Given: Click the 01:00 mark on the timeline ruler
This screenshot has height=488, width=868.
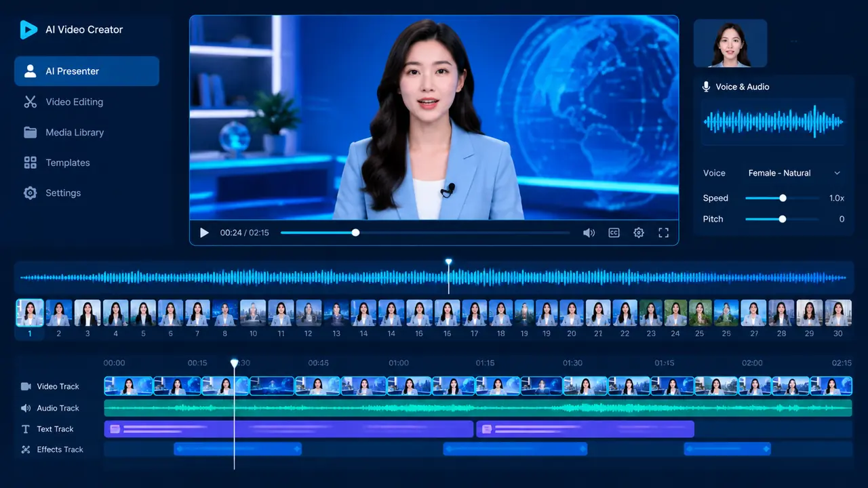Looking at the screenshot, I should pyautogui.click(x=399, y=363).
